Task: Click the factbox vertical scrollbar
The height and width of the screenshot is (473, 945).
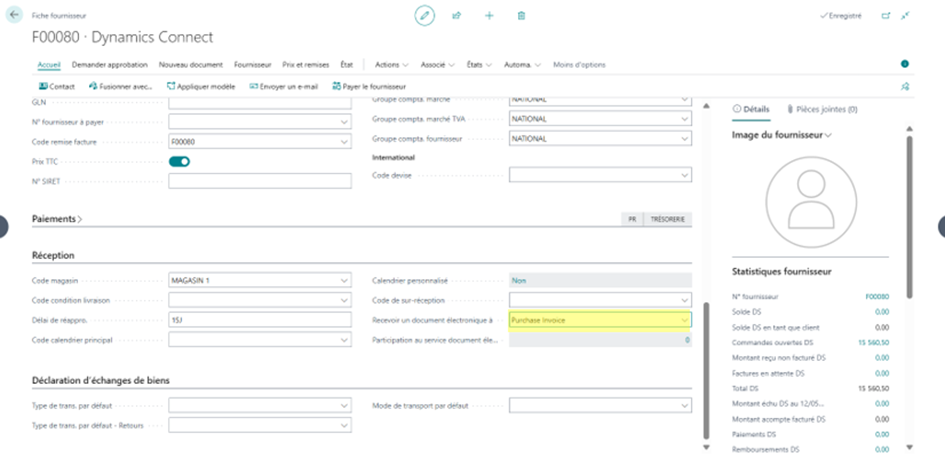Action: click(x=909, y=217)
